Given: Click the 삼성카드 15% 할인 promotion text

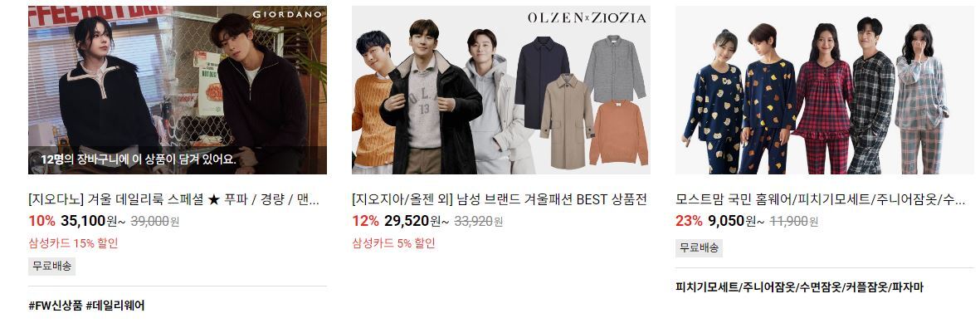Looking at the screenshot, I should point(73,242).
